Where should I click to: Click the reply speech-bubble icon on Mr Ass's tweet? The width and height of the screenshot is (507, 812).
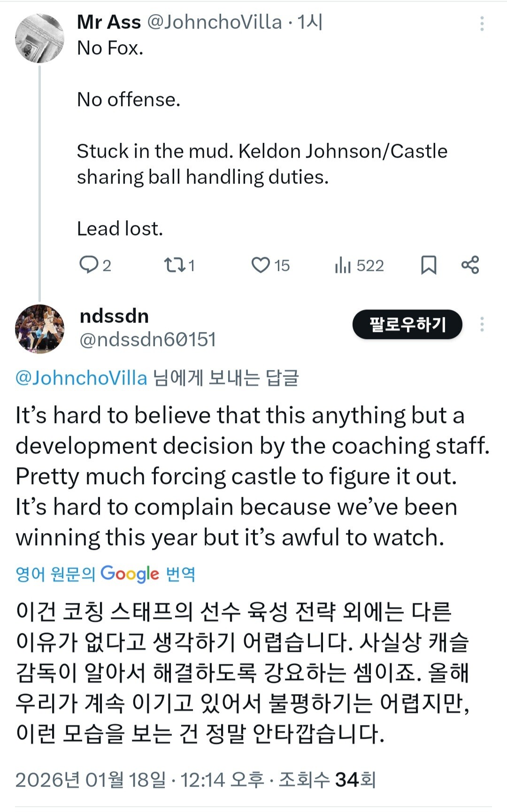88,265
